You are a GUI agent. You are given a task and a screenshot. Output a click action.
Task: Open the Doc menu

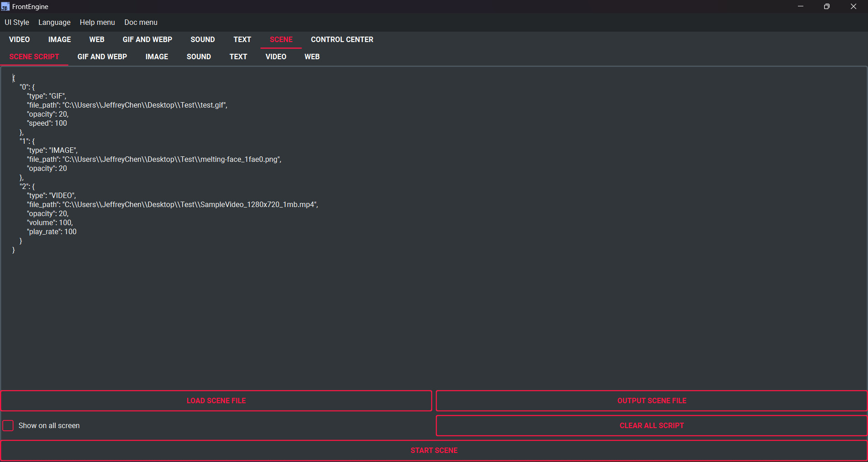point(141,22)
